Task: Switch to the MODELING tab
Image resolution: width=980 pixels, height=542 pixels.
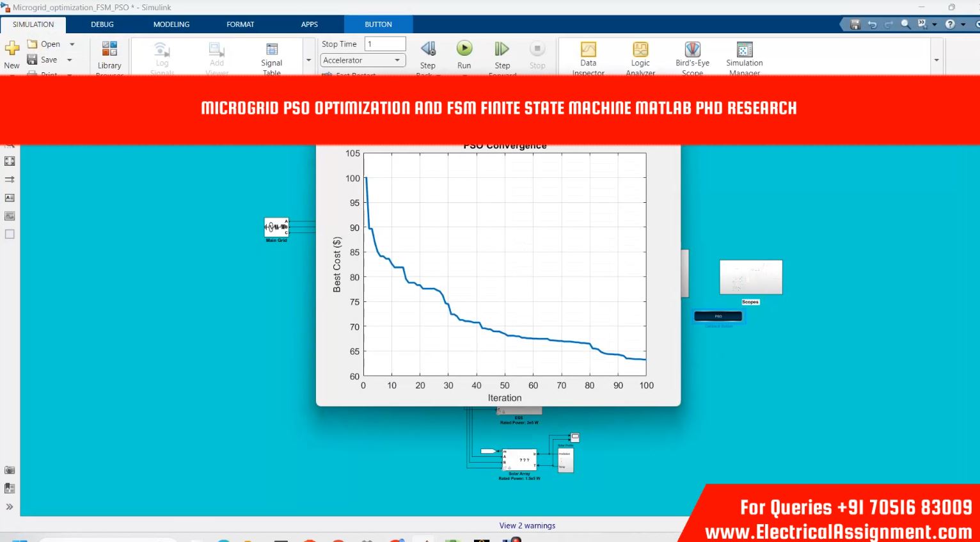Action: (171, 24)
